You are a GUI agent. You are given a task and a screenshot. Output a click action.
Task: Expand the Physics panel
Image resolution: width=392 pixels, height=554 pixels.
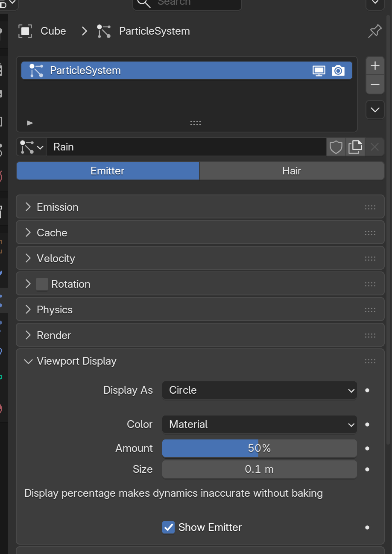coord(28,310)
